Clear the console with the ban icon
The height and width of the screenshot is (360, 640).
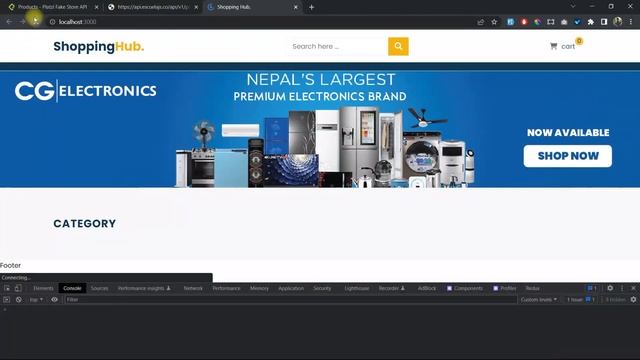click(x=19, y=300)
